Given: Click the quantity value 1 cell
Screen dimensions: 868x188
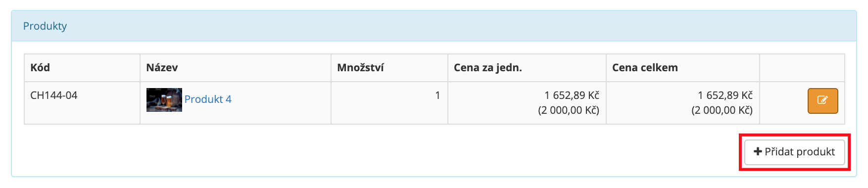Looking at the screenshot, I should tap(389, 103).
